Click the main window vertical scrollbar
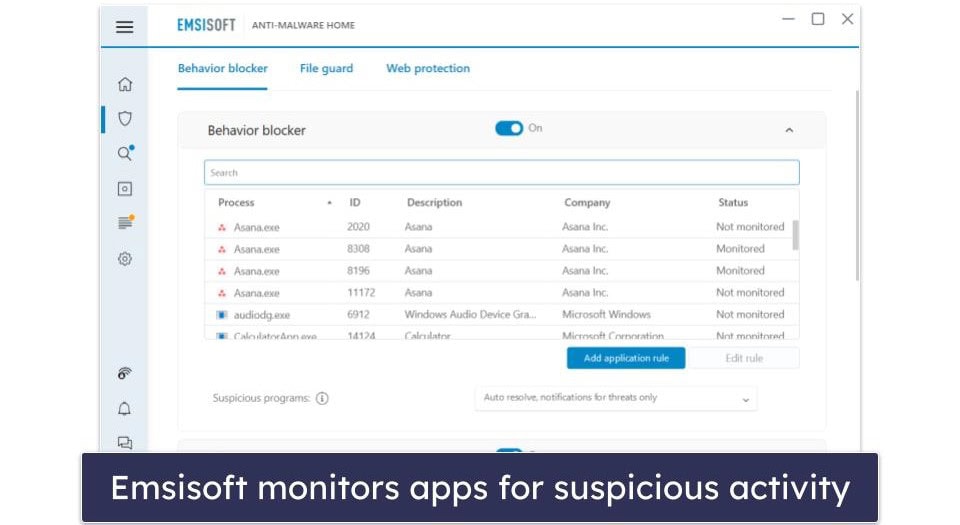This screenshot has width=960, height=525. click(x=857, y=186)
